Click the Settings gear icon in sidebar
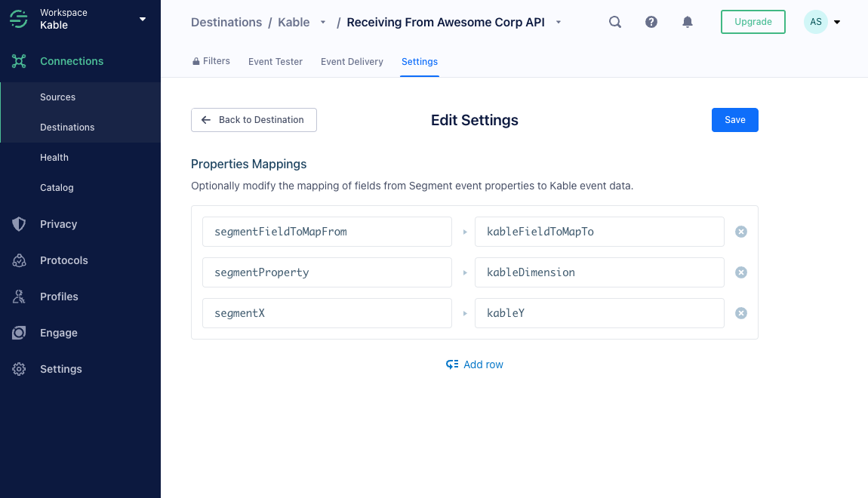The width and height of the screenshot is (868, 498). (19, 369)
